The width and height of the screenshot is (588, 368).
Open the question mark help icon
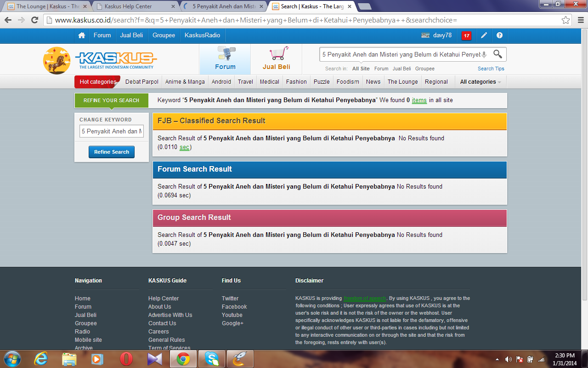(x=499, y=35)
